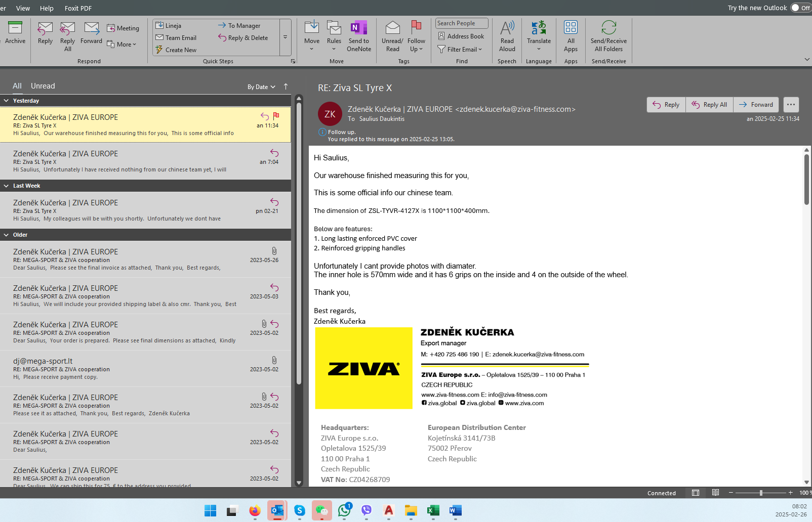Click Forward button in reading pane
This screenshot has height=522, width=812.
756,105
